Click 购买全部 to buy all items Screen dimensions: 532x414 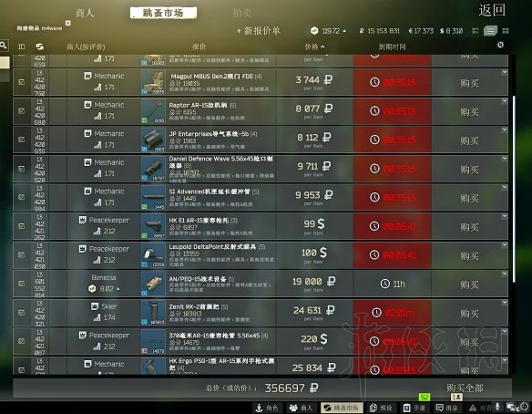465,388
